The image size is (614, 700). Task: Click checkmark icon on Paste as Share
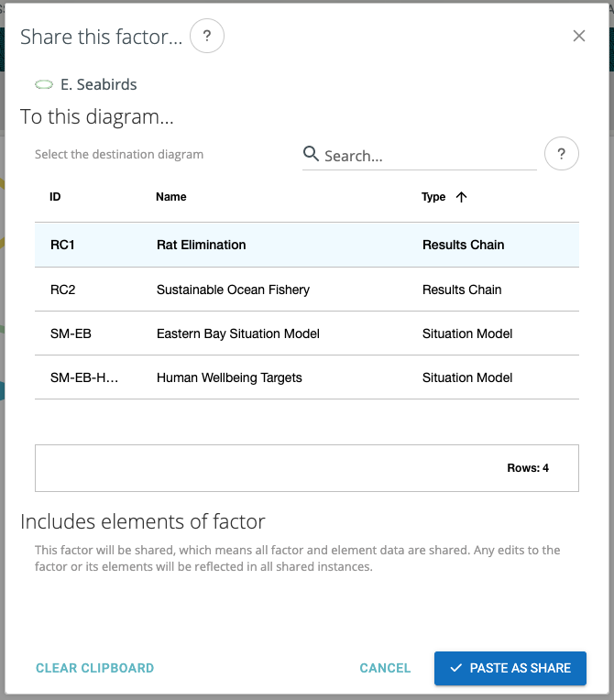[x=455, y=668]
